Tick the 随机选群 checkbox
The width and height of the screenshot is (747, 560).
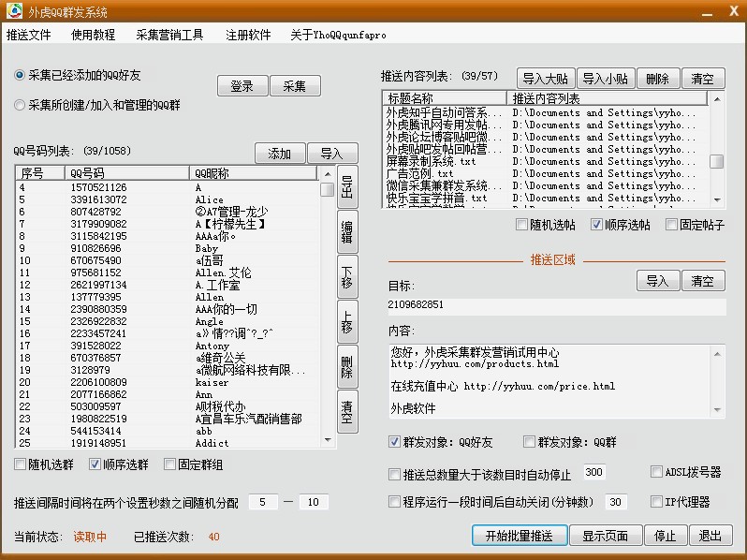point(20,464)
